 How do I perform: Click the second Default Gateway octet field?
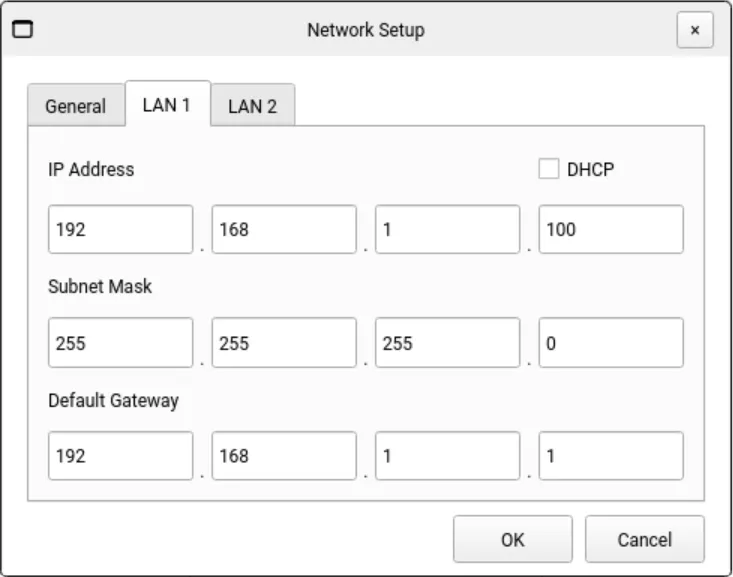(x=284, y=456)
